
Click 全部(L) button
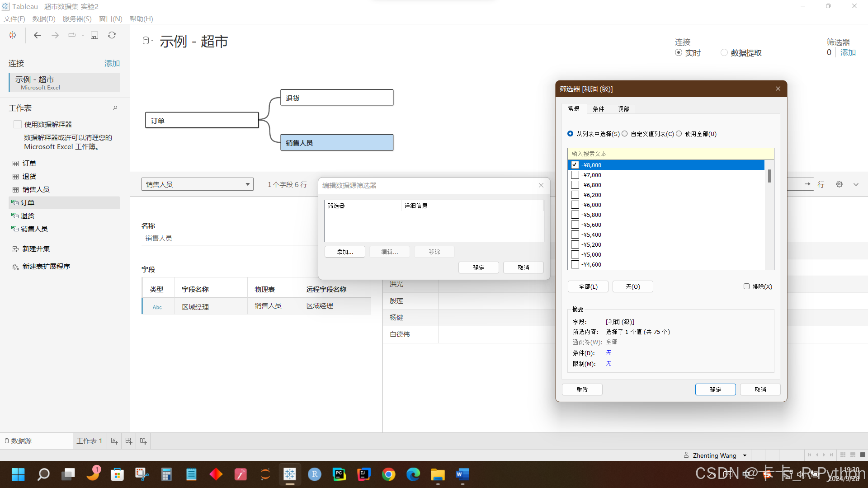tap(588, 286)
